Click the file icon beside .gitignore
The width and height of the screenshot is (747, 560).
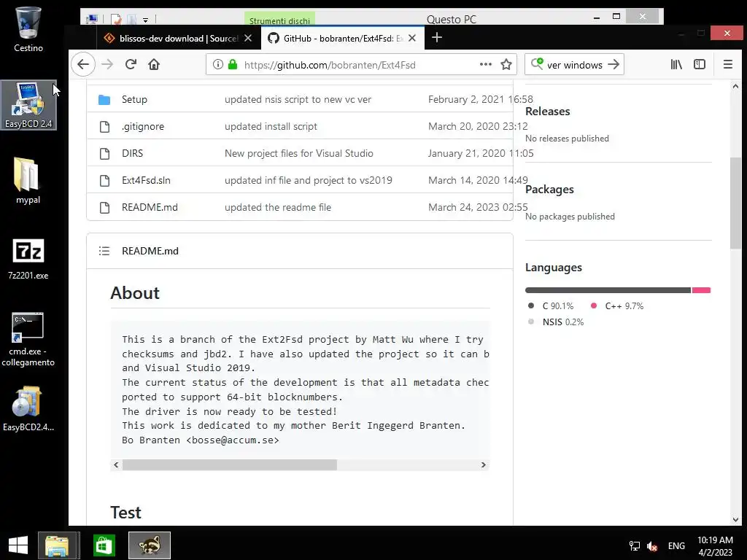pyautogui.click(x=104, y=127)
